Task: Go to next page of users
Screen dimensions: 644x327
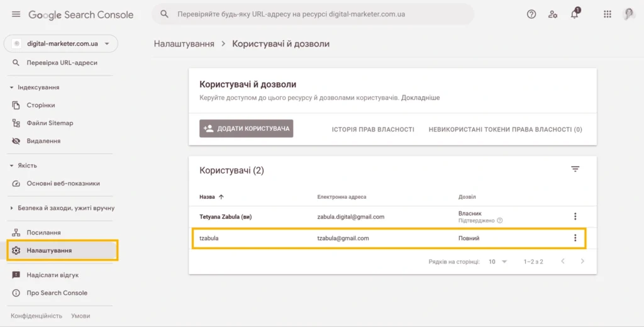Action: [582, 261]
